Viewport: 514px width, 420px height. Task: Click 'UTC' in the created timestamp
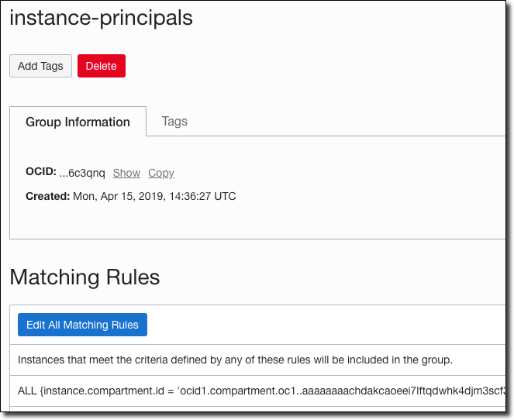coord(225,196)
